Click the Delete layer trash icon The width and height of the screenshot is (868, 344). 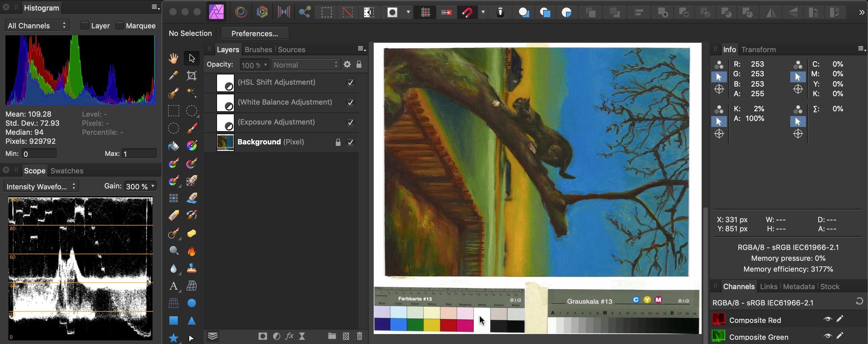[x=360, y=336]
